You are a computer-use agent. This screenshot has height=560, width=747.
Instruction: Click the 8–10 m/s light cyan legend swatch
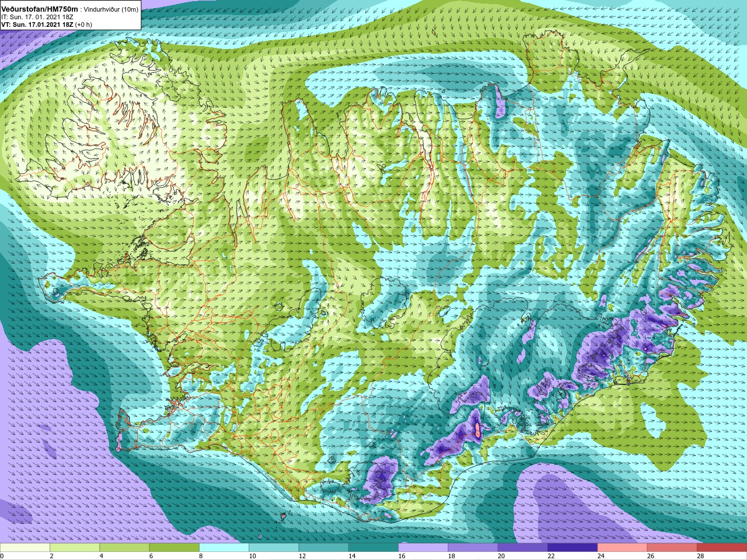224,548
